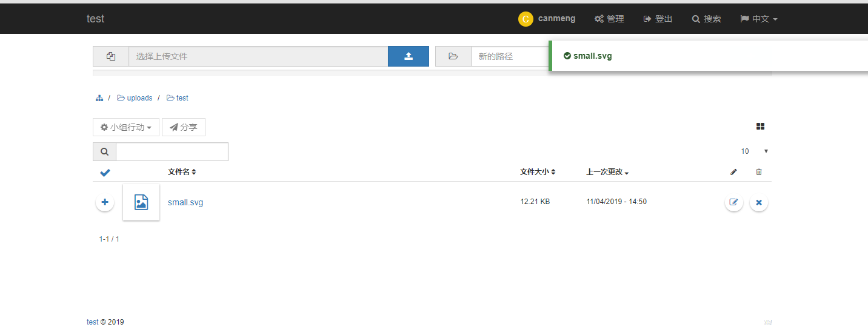Image resolution: width=868 pixels, height=327 pixels.
Task: Expand the 小组行动 group actions dropdown
Action: 126,127
